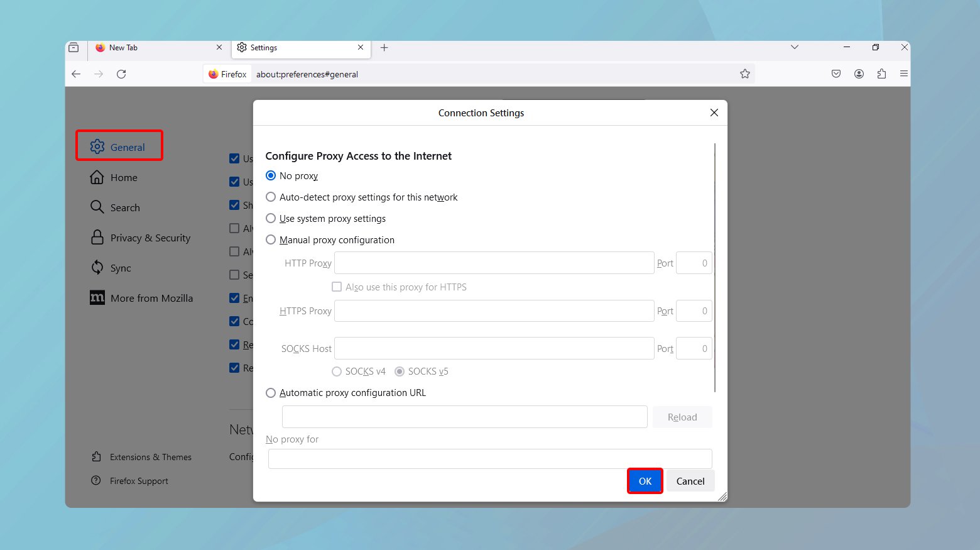Open the application hamburger menu
Image resolution: width=980 pixels, height=550 pixels.
(x=903, y=74)
